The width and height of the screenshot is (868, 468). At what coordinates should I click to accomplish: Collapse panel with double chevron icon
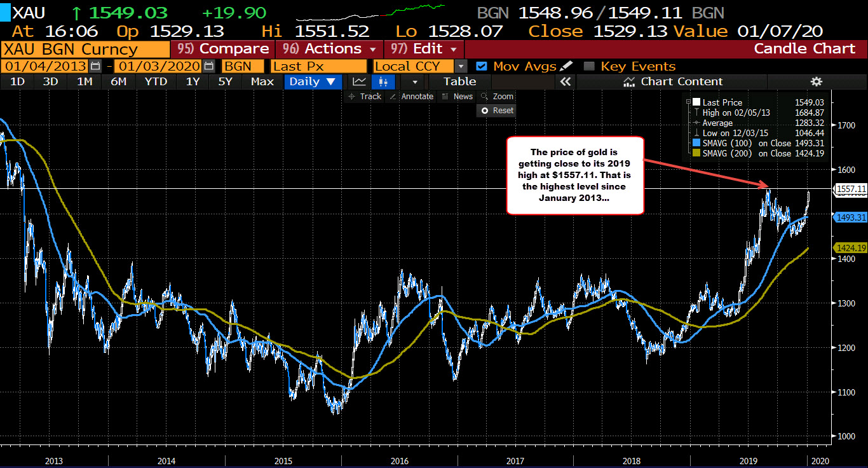[565, 81]
